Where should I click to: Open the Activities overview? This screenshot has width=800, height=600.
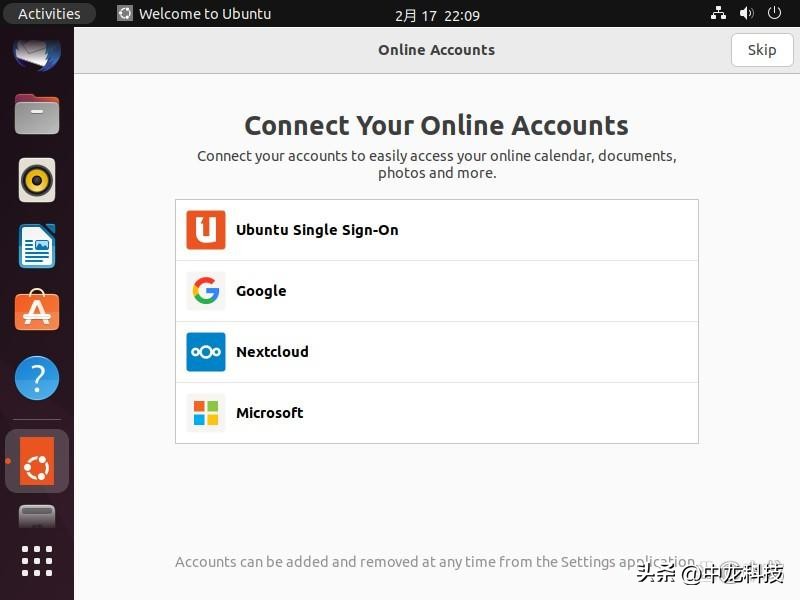[49, 13]
